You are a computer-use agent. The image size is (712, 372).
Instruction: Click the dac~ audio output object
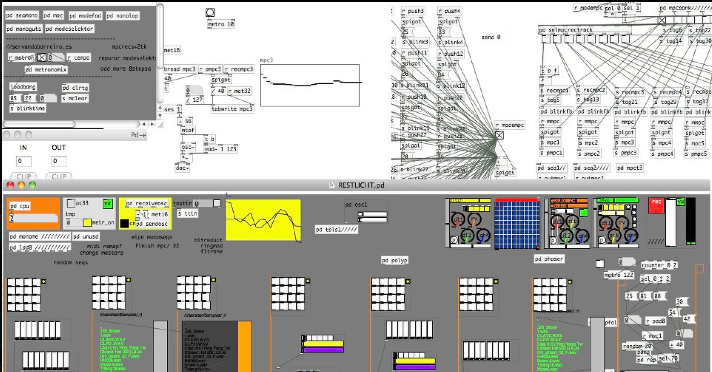182,168
